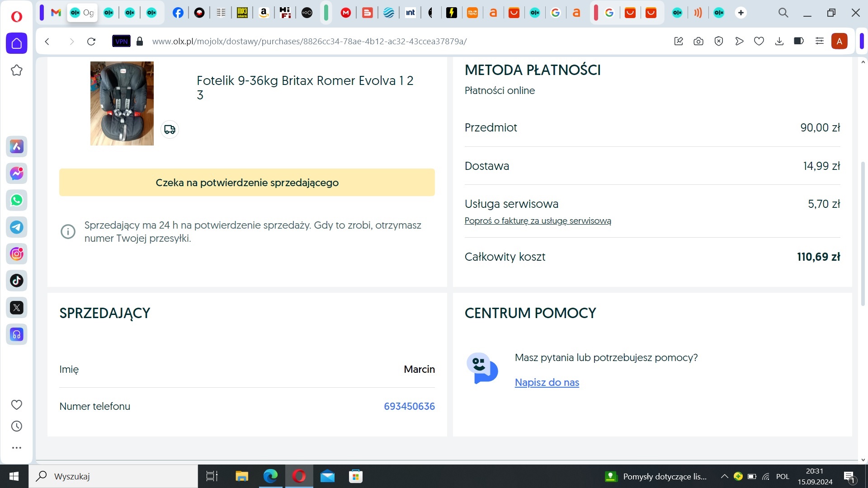Click the page's vertical scrollbar thumb
The height and width of the screenshot is (488, 868).
pyautogui.click(x=863, y=234)
